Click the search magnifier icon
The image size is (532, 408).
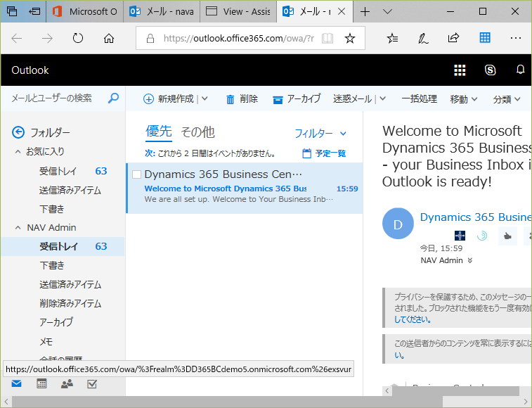coord(113,98)
